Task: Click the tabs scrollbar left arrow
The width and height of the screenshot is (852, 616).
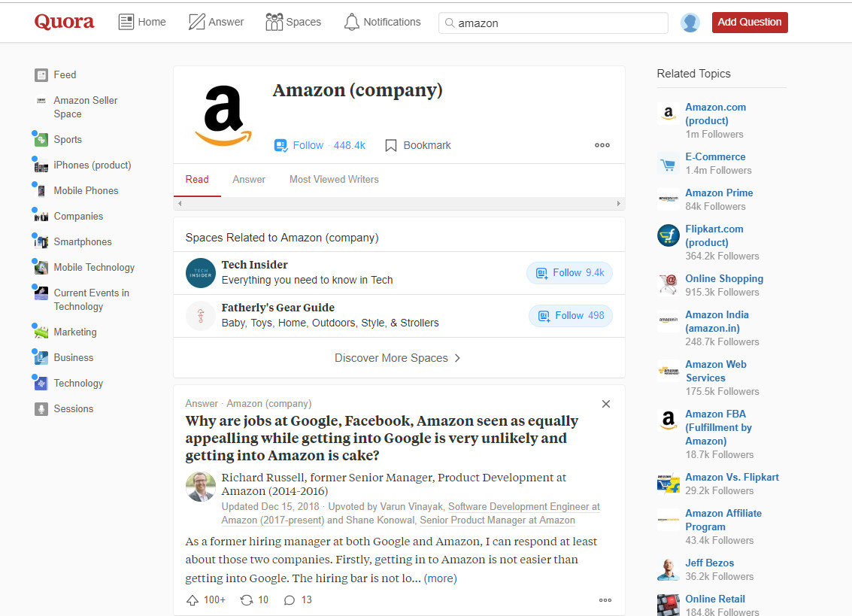Action: 180,204
